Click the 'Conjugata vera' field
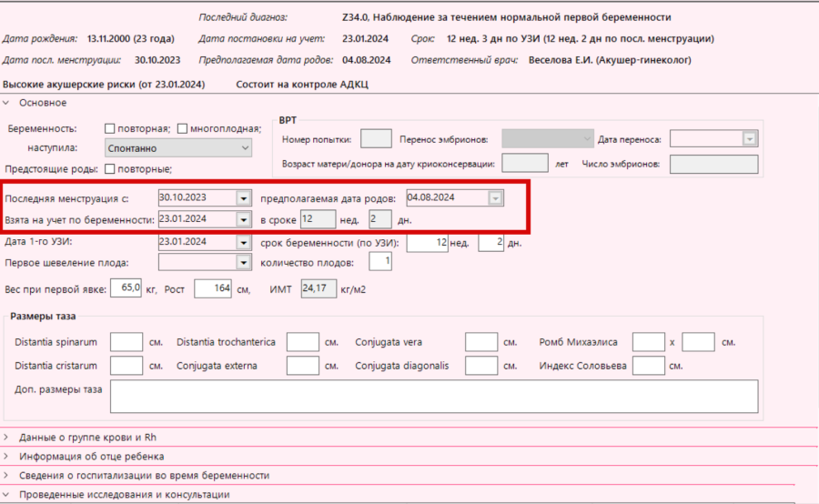 click(x=481, y=342)
